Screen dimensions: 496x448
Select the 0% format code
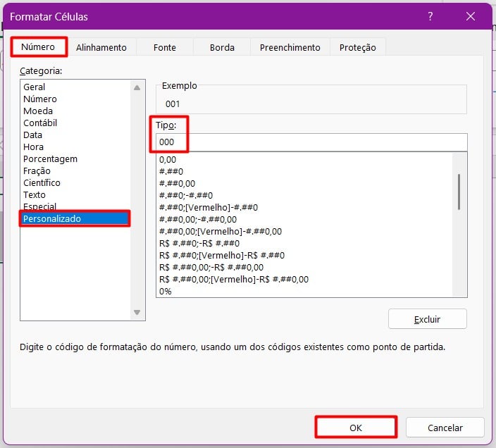(x=304, y=292)
